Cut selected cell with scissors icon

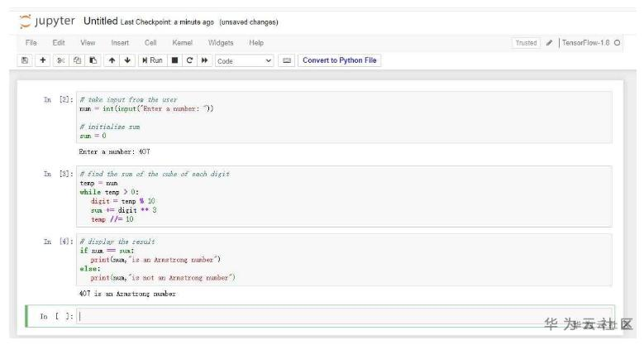point(60,60)
